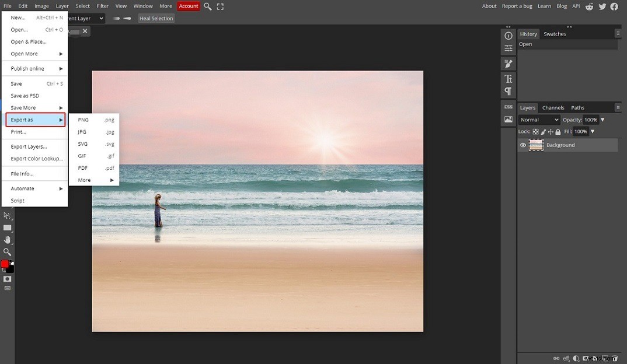Open the Report a bug link

click(517, 6)
